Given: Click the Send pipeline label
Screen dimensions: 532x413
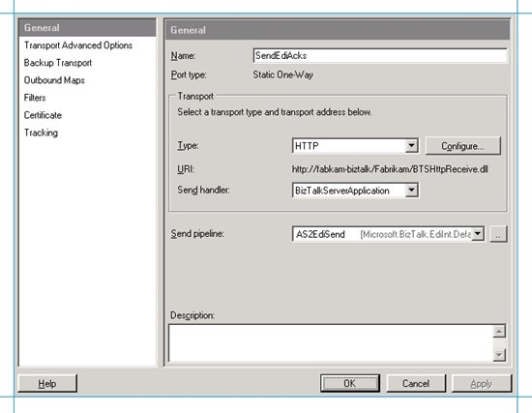Looking at the screenshot, I should click(x=197, y=234).
